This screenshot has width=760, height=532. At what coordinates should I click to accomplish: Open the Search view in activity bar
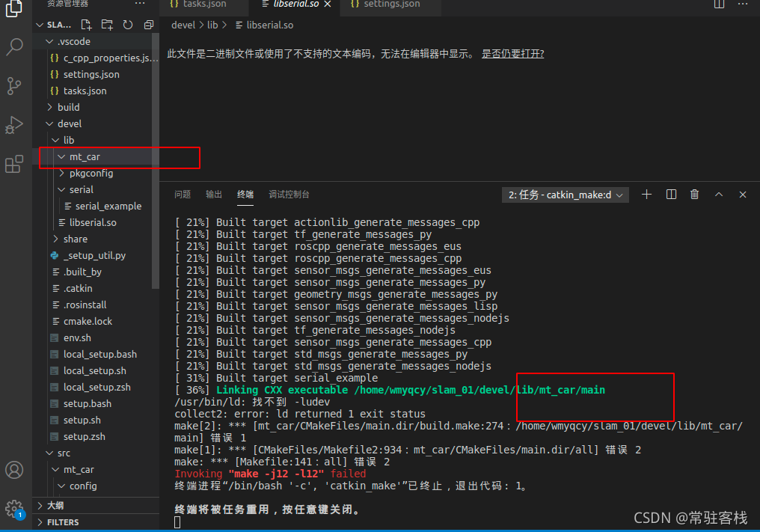click(x=14, y=47)
